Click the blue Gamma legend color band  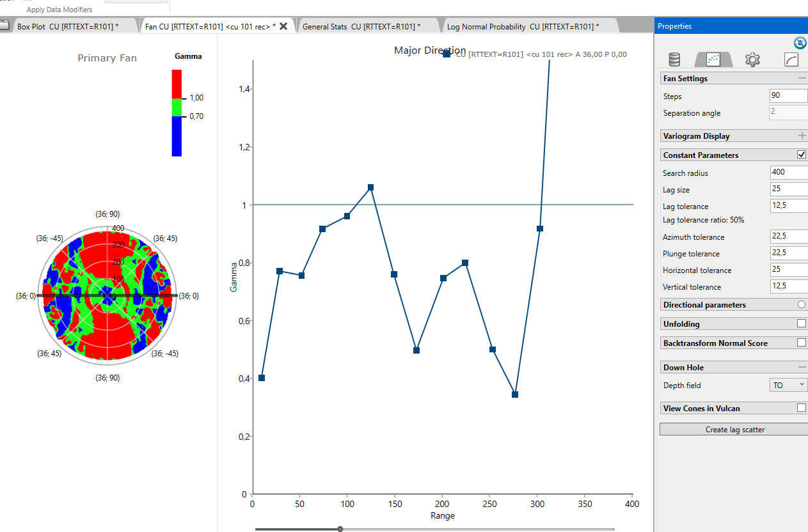click(177, 136)
